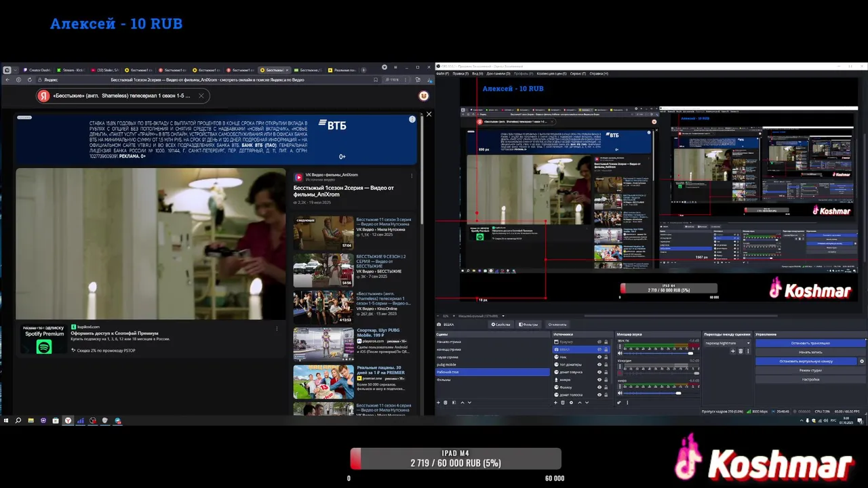Image resolution: width=868 pixels, height=488 pixels.
Task: Open Свойства of selected source
Action: (x=500, y=325)
